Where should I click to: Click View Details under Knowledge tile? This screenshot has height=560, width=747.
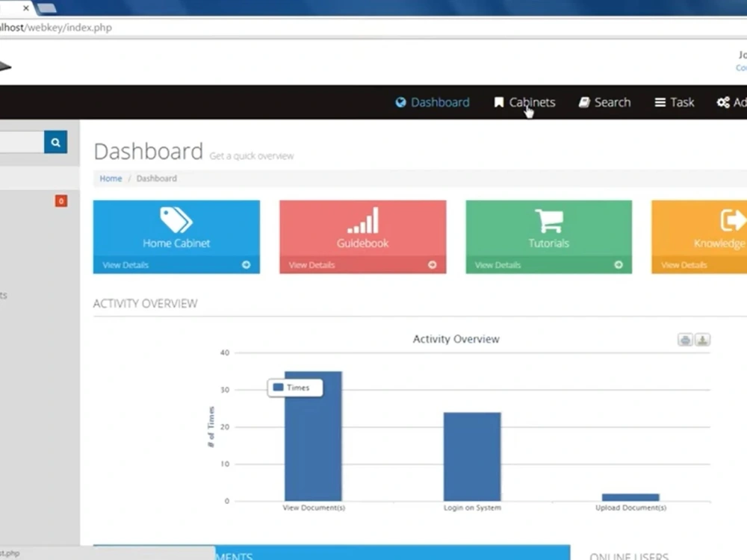[x=684, y=265]
